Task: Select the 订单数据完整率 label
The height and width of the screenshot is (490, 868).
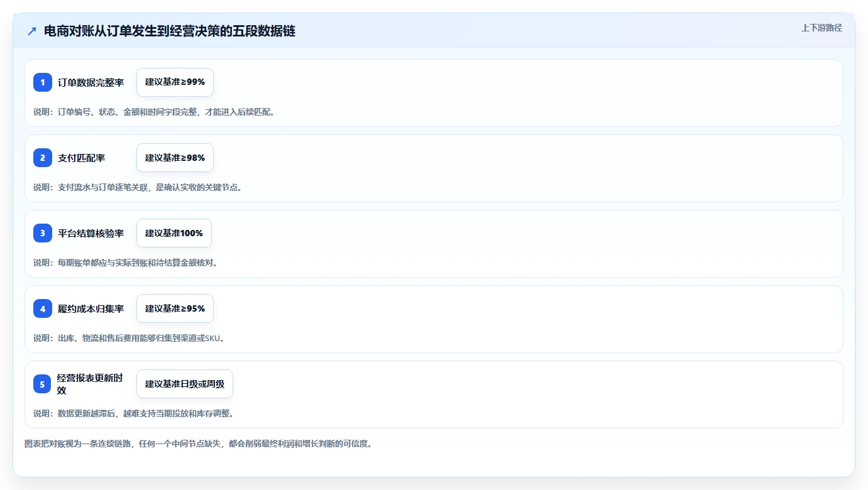Action: point(91,82)
